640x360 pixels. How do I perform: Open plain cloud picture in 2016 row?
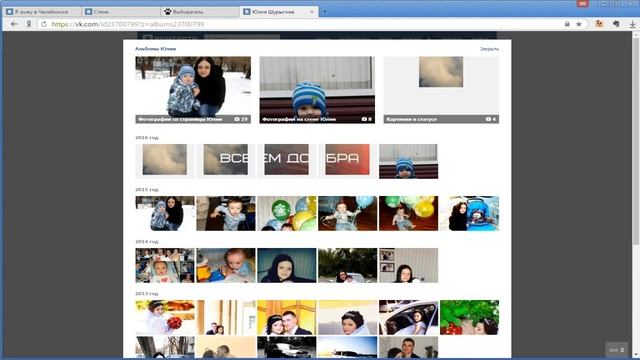point(165,161)
